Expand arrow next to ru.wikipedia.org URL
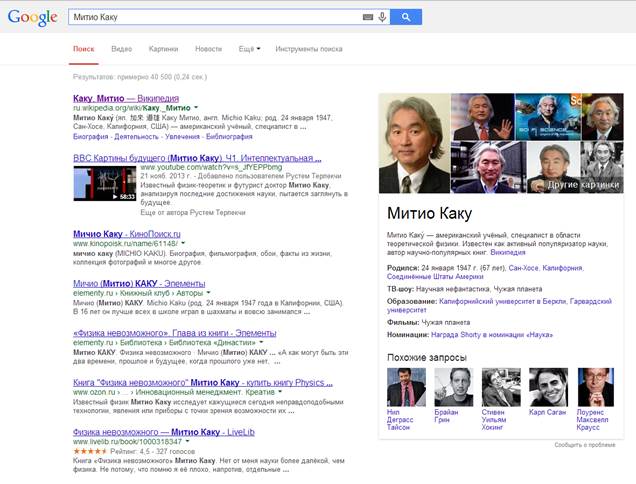This screenshot has height=484, width=636. [196, 108]
